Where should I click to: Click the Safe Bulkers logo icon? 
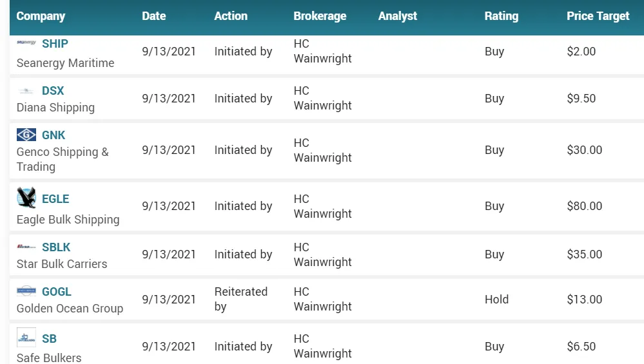(26, 338)
